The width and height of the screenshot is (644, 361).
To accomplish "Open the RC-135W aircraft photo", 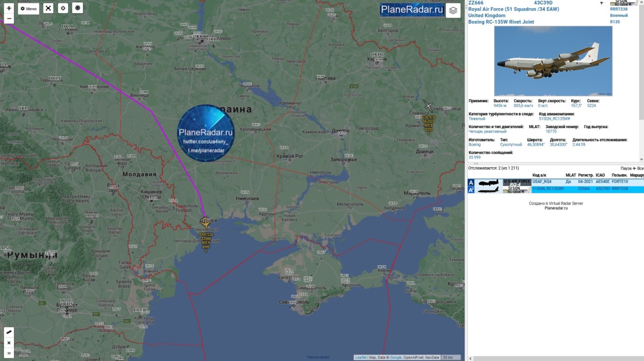I will [x=553, y=61].
